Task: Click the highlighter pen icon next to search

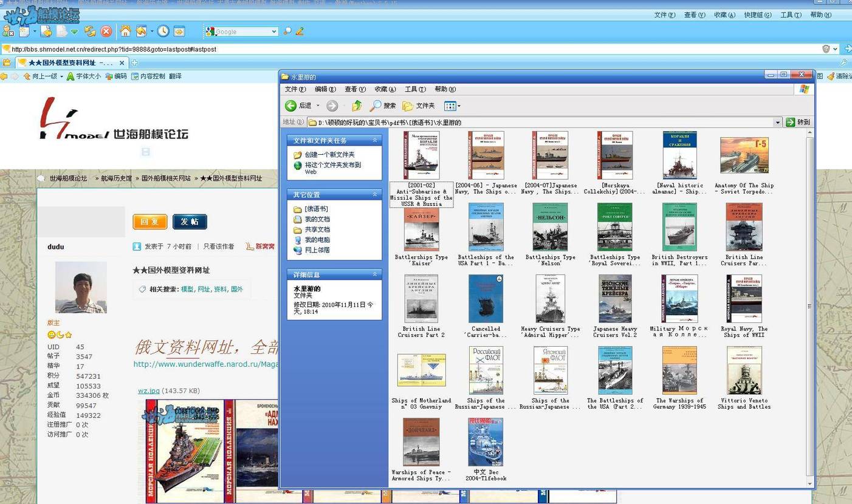Action: (300, 31)
